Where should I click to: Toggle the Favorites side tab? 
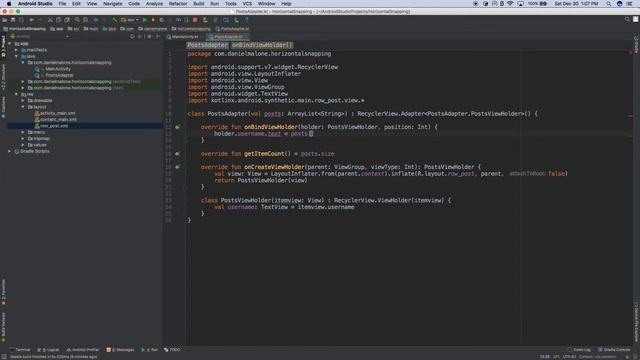pos(3,293)
